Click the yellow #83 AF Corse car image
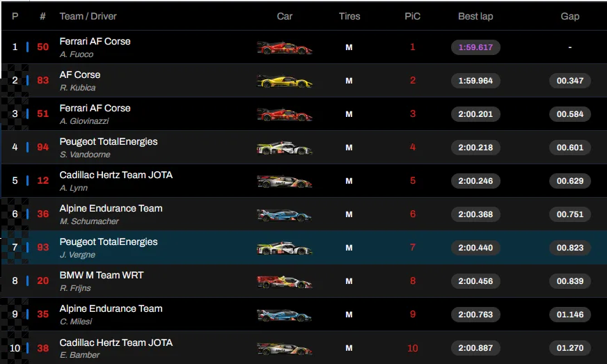 click(x=284, y=81)
